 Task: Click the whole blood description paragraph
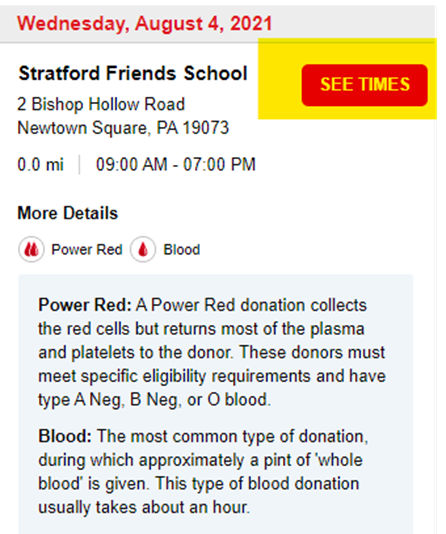[x=203, y=472]
